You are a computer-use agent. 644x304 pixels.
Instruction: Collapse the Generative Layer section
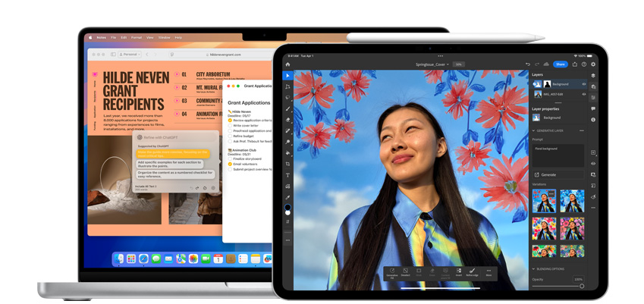click(x=533, y=130)
